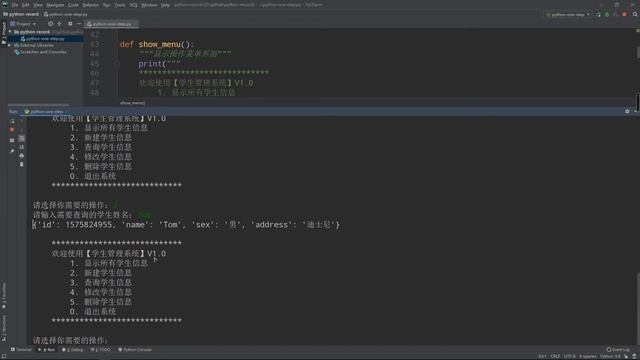Screen dimensions: 640x360
Task: Open the Event Log
Action: [618, 350]
